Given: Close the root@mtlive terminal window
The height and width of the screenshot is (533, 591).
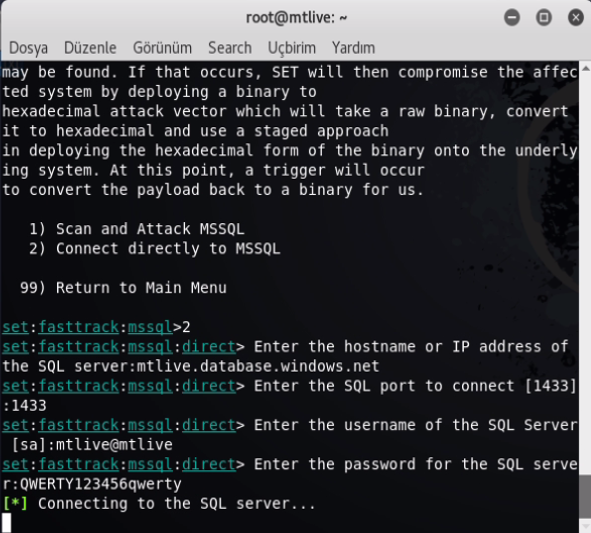Looking at the screenshot, I should click(576, 17).
